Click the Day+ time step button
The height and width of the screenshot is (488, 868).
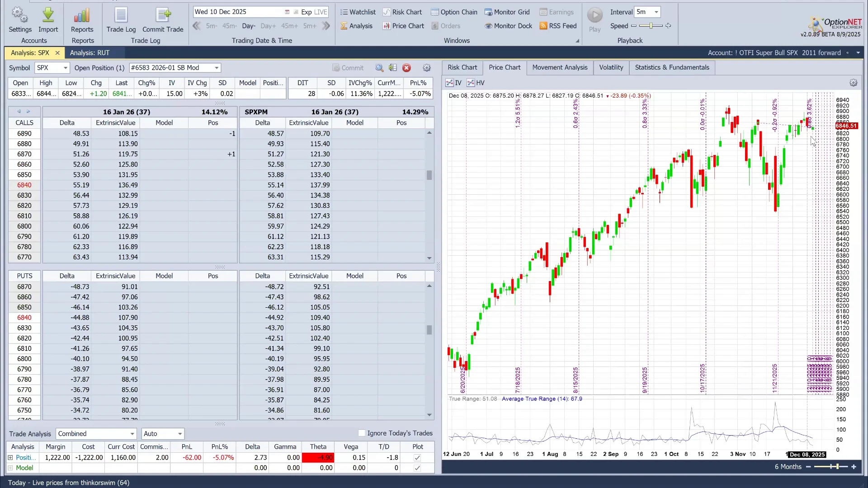268,26
